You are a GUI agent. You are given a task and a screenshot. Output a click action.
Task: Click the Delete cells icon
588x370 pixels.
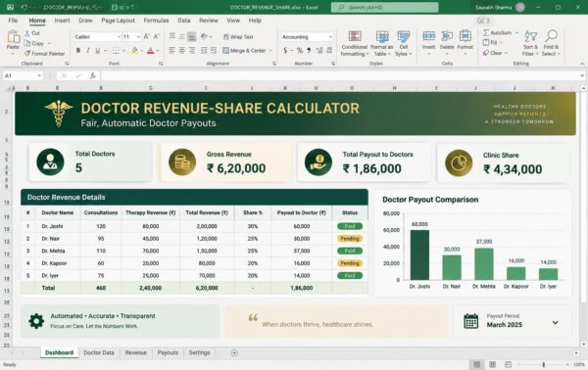(x=447, y=36)
